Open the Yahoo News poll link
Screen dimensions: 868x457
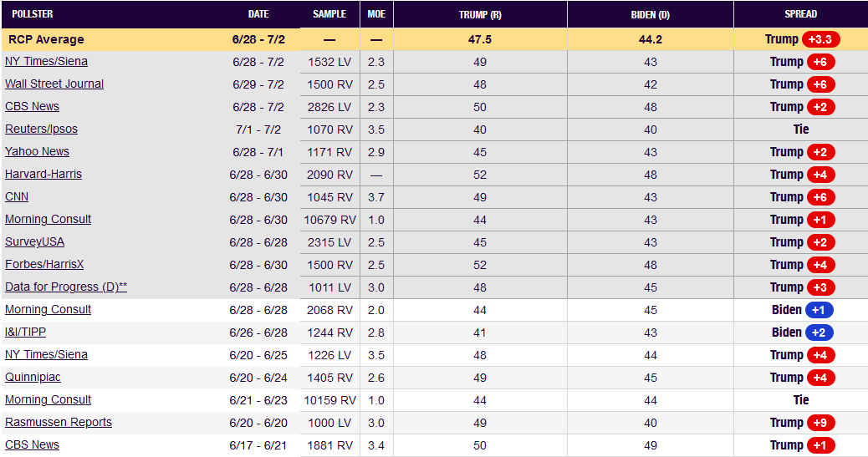(37, 151)
